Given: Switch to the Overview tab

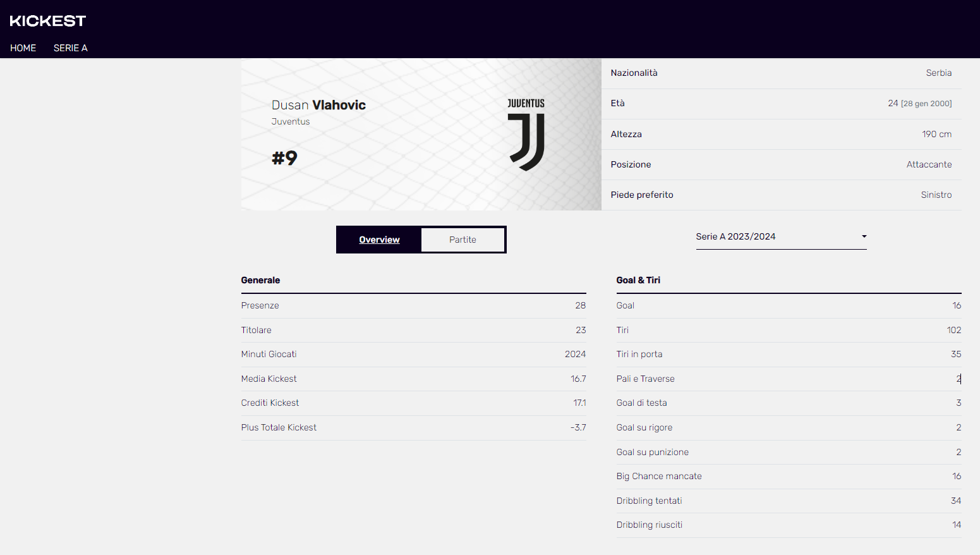Looking at the screenshot, I should pos(379,240).
